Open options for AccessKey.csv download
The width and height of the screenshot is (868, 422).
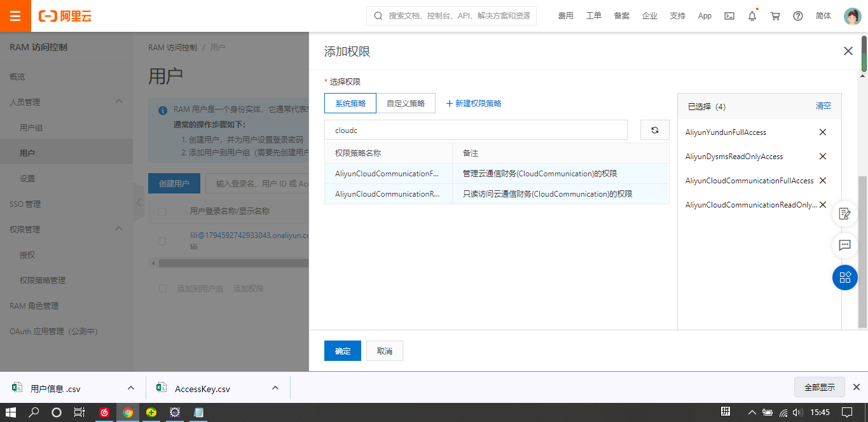(275, 388)
